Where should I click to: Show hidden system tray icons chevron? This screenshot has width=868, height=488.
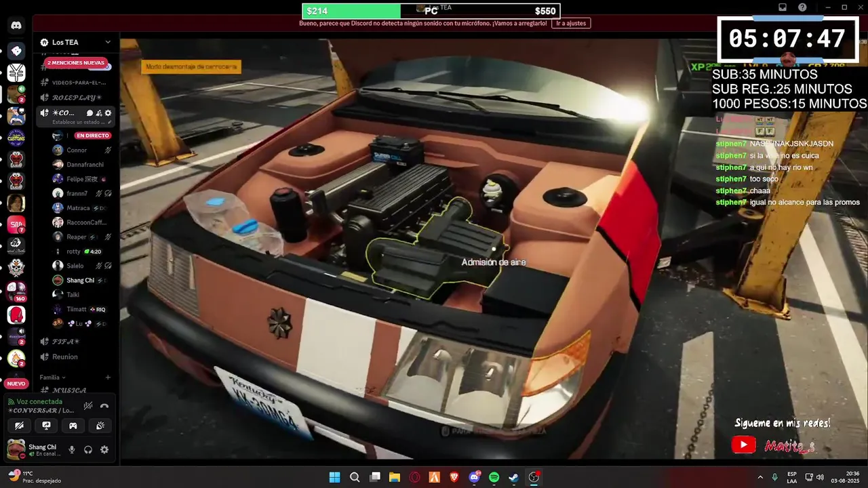pyautogui.click(x=759, y=477)
